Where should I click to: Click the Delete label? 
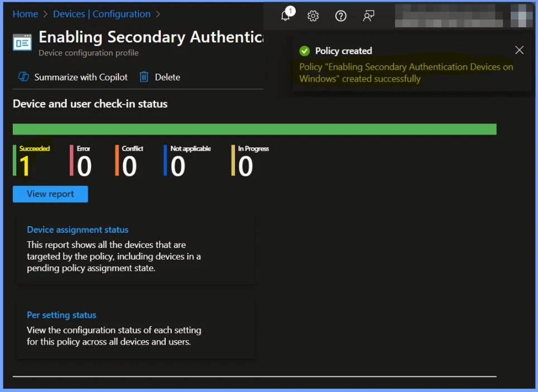pyautogui.click(x=167, y=77)
